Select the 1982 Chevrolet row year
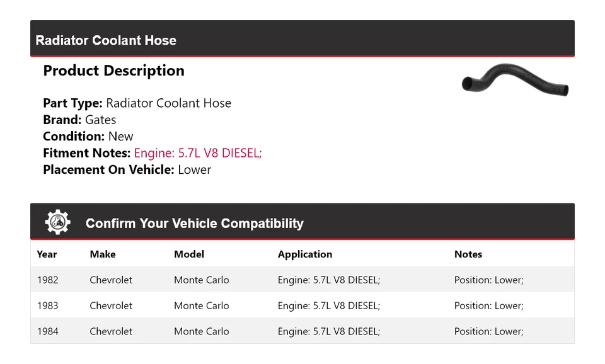 tap(47, 280)
